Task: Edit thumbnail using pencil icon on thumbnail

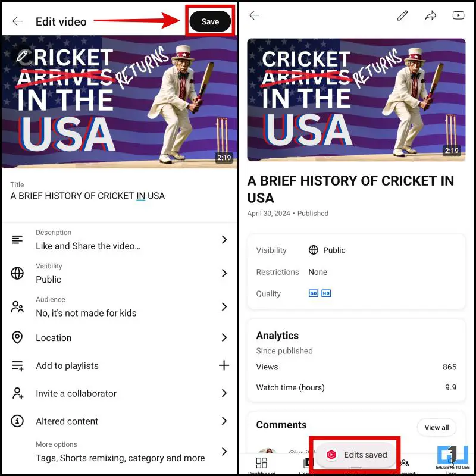Action: pos(22,56)
